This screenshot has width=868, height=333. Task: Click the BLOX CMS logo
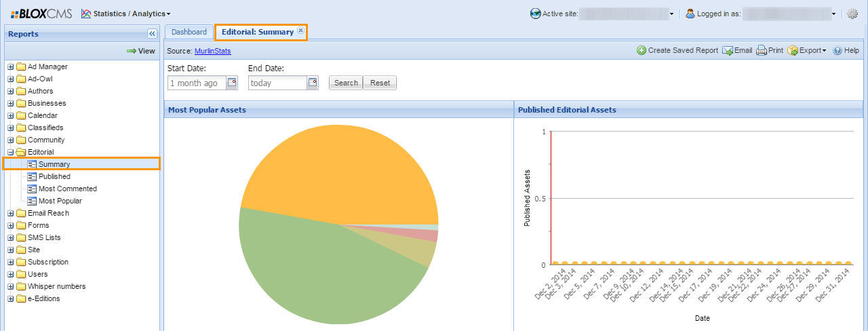(x=41, y=14)
